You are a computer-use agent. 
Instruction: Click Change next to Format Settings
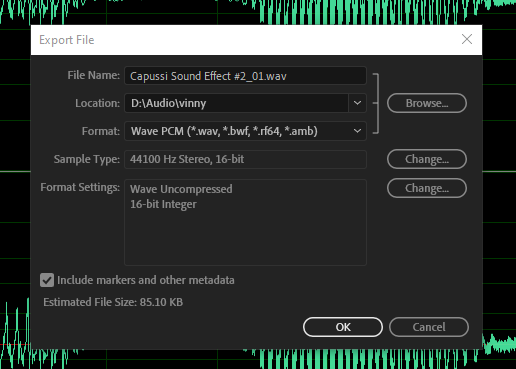pyautogui.click(x=427, y=188)
